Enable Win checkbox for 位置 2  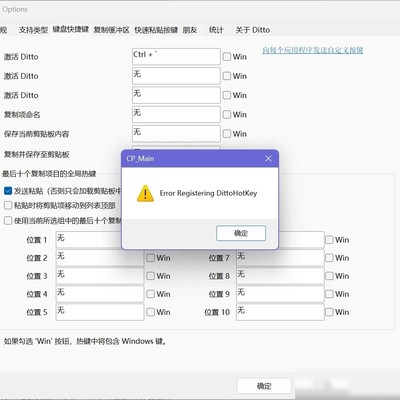(151, 258)
